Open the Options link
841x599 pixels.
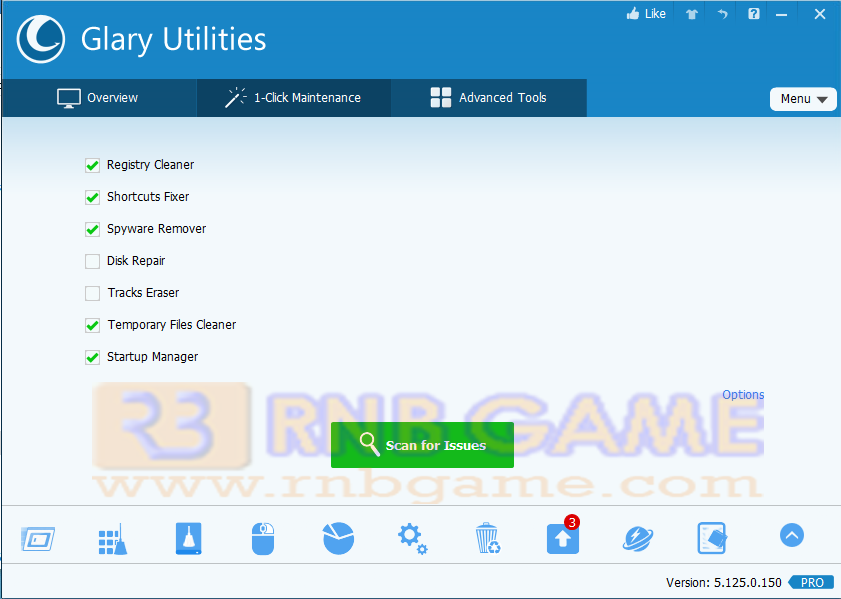pos(743,395)
